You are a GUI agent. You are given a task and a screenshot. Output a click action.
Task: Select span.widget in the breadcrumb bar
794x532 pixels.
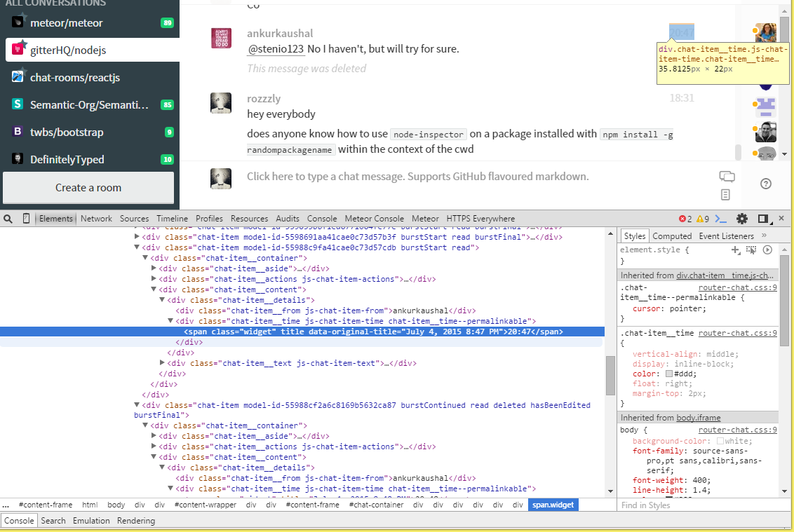[x=553, y=505]
